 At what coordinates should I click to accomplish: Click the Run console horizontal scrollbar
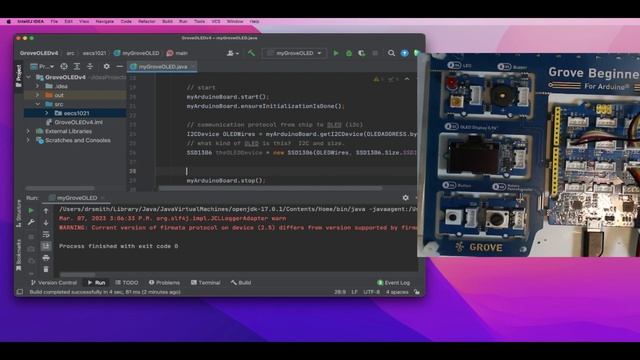click(78, 275)
